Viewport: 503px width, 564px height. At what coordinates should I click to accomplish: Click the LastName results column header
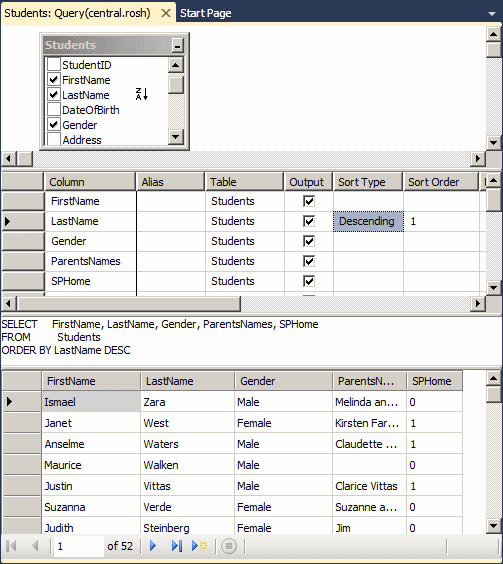coord(187,381)
